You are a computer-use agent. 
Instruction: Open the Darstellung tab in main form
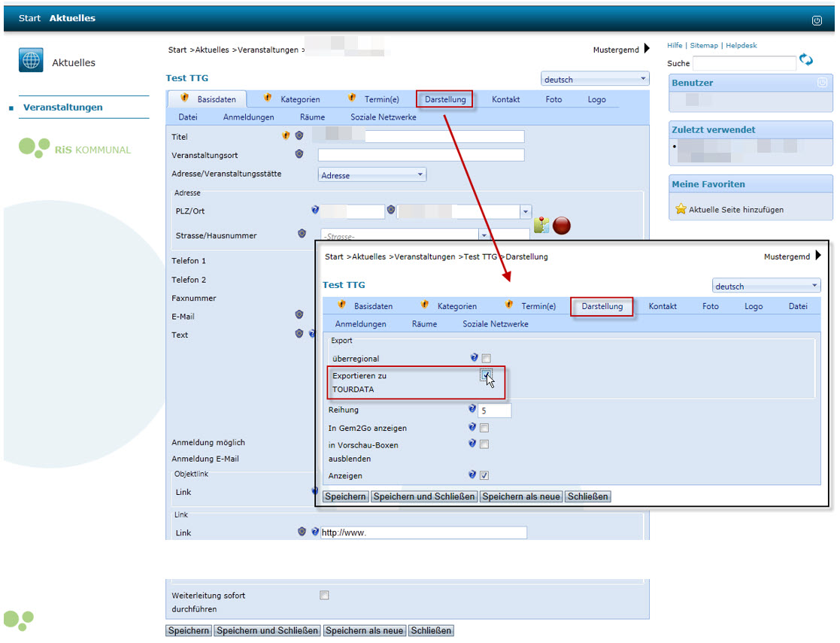444,99
